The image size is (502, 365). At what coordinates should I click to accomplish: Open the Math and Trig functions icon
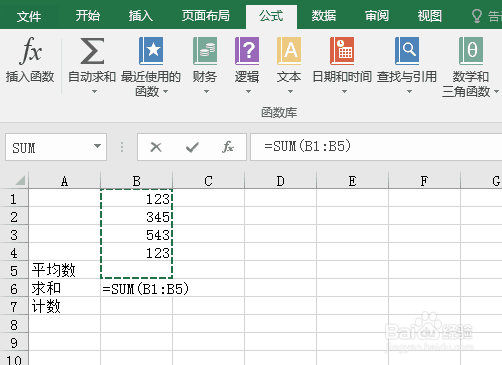471,51
